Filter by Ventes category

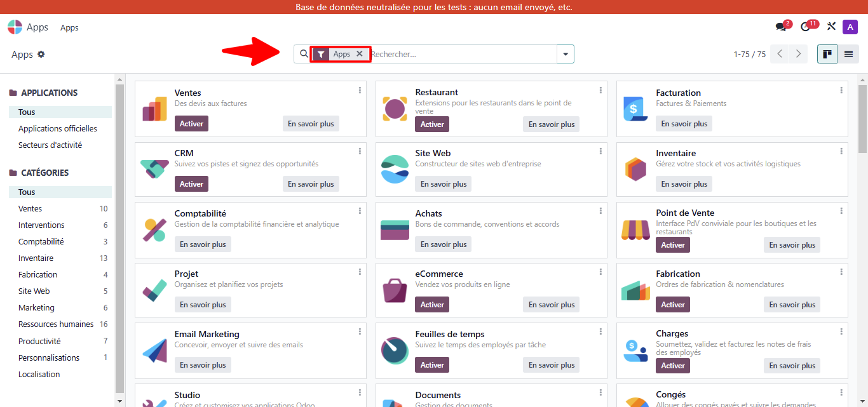tap(60, 208)
